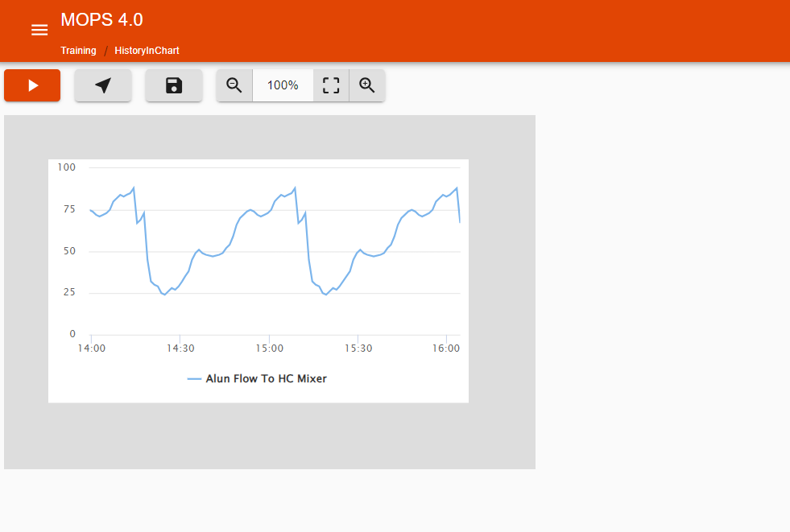Select the 100 mark on the y-axis

68,167
